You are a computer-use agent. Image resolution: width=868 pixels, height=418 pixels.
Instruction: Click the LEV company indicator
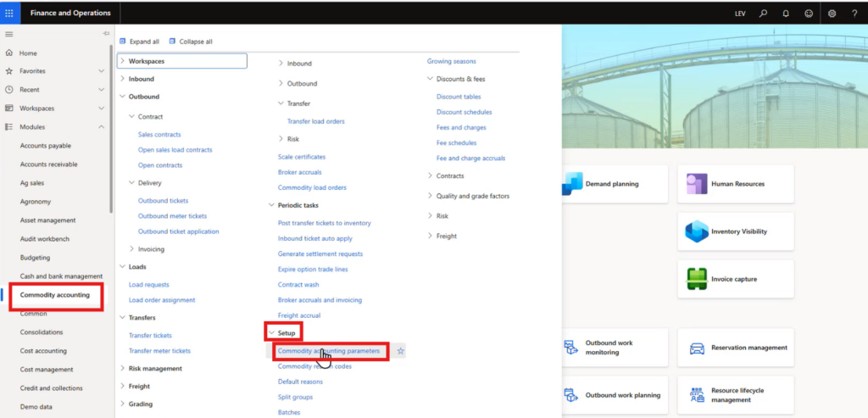pos(740,14)
